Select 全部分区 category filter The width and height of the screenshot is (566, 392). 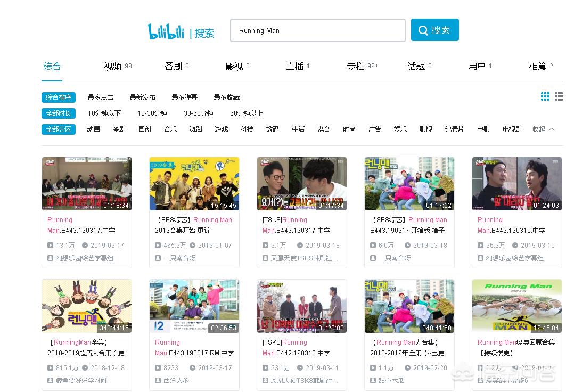[59, 129]
